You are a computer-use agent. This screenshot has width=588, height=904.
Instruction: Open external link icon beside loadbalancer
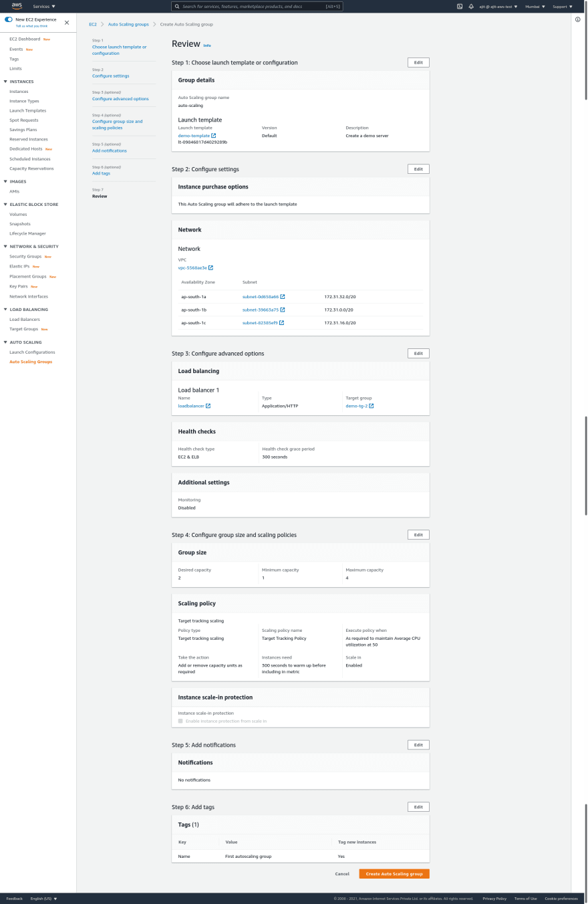[x=208, y=406]
